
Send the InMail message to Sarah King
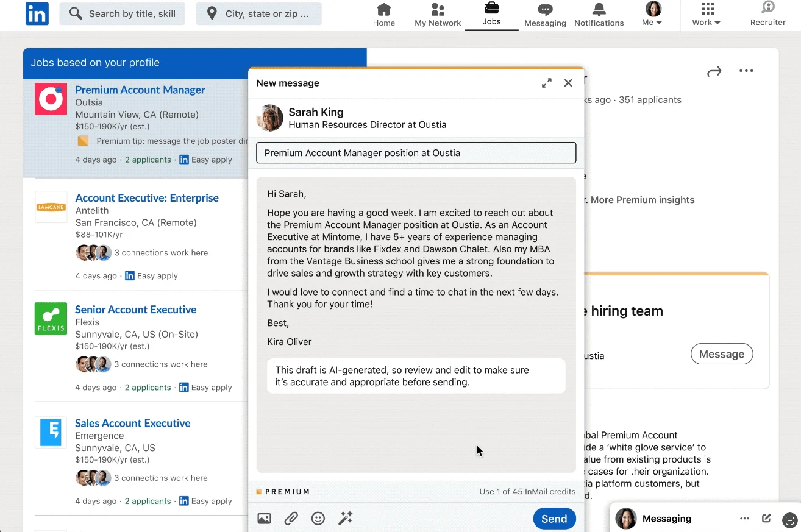pos(554,518)
